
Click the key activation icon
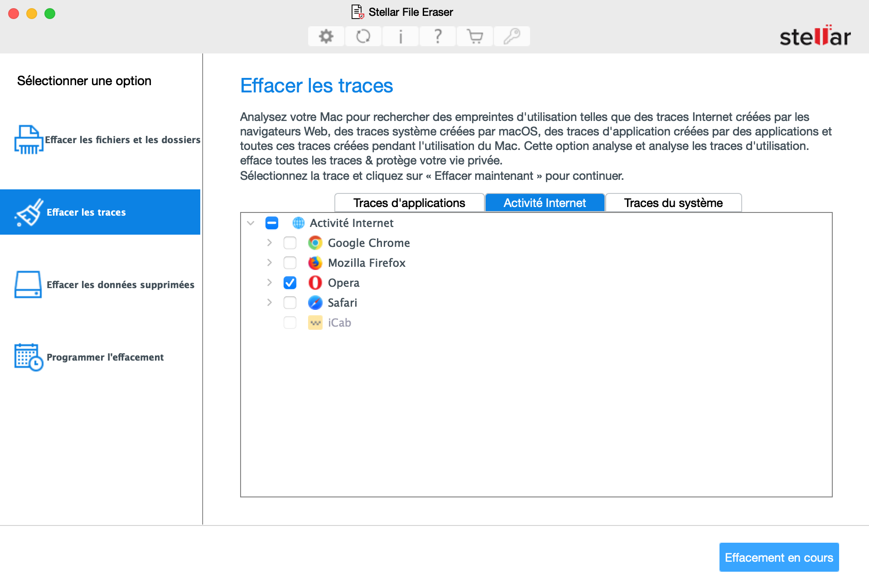[x=512, y=36]
